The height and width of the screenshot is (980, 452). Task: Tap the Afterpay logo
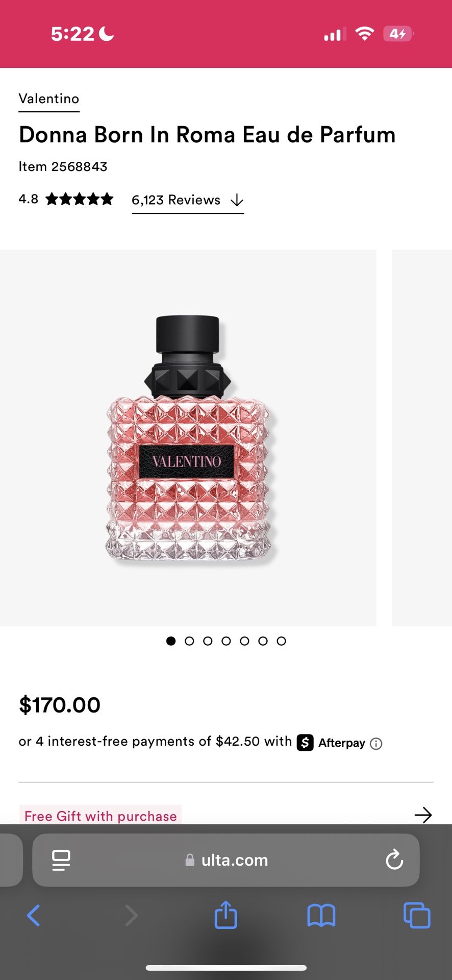click(x=331, y=743)
